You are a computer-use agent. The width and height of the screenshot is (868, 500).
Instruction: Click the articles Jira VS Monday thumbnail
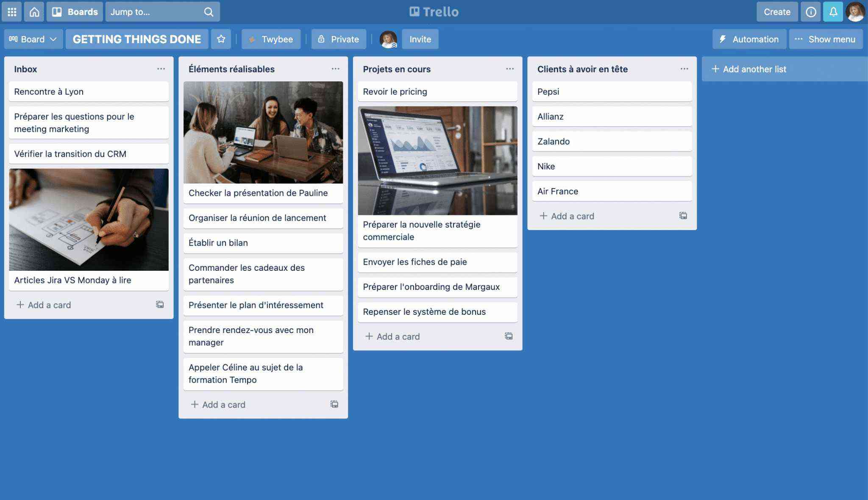pyautogui.click(x=89, y=219)
